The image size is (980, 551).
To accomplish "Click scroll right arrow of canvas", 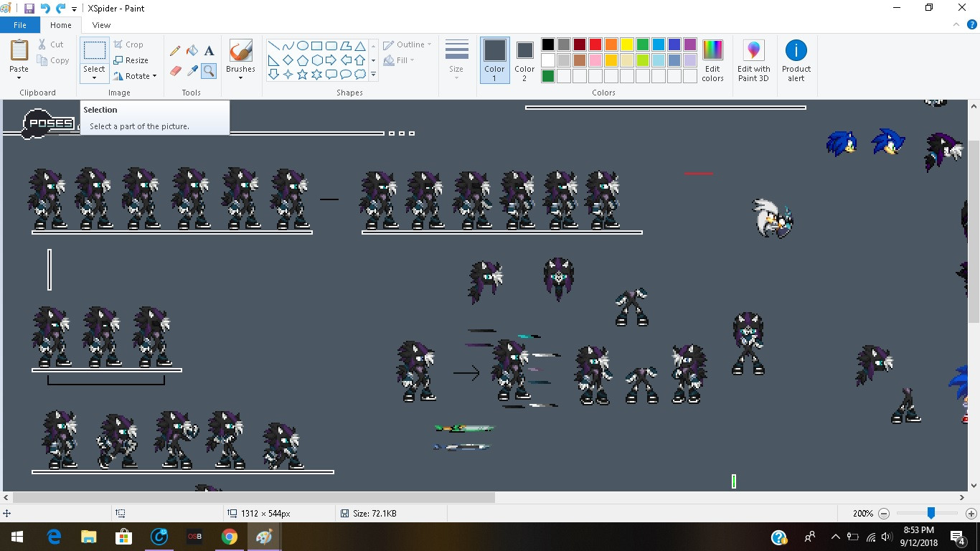I will click(x=963, y=497).
